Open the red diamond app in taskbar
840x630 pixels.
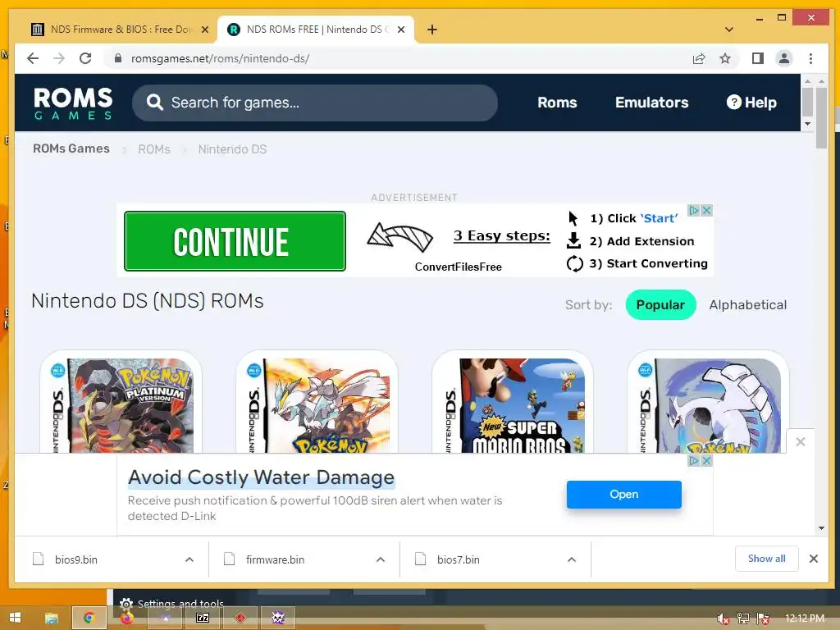coord(240,619)
